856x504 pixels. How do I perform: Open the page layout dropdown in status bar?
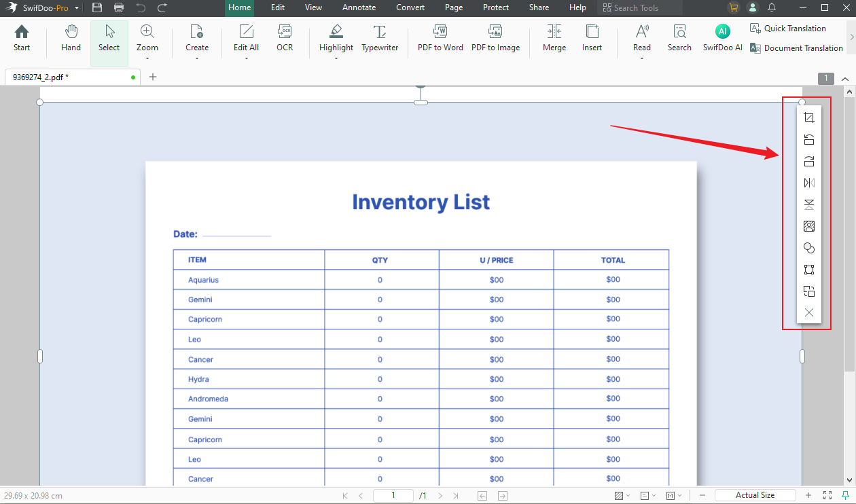tap(648, 496)
